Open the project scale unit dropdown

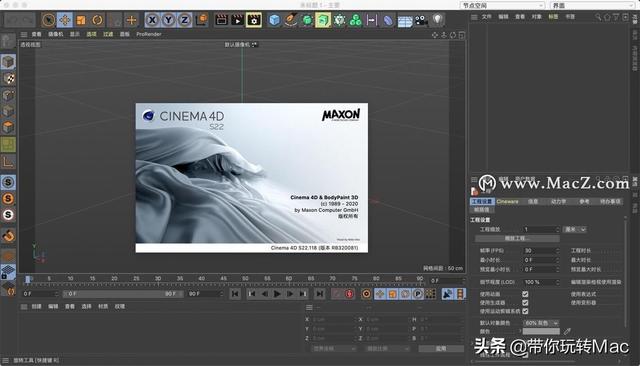click(575, 229)
